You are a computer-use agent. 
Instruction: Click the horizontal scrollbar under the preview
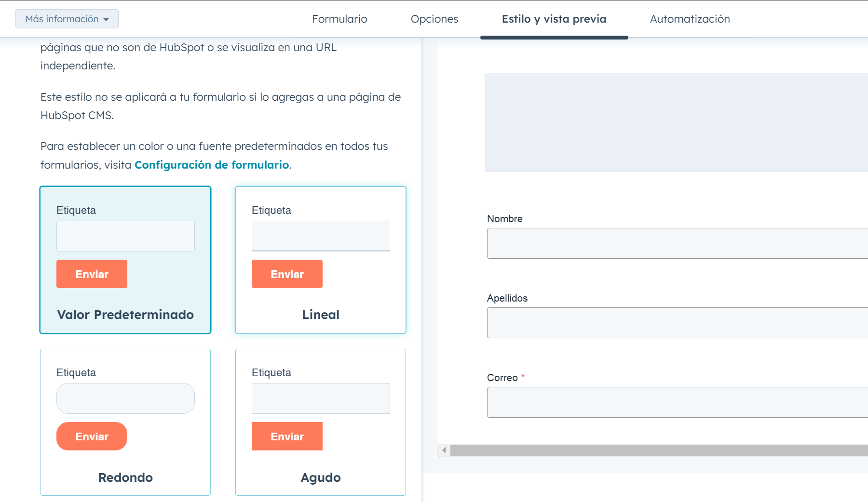coord(656,450)
